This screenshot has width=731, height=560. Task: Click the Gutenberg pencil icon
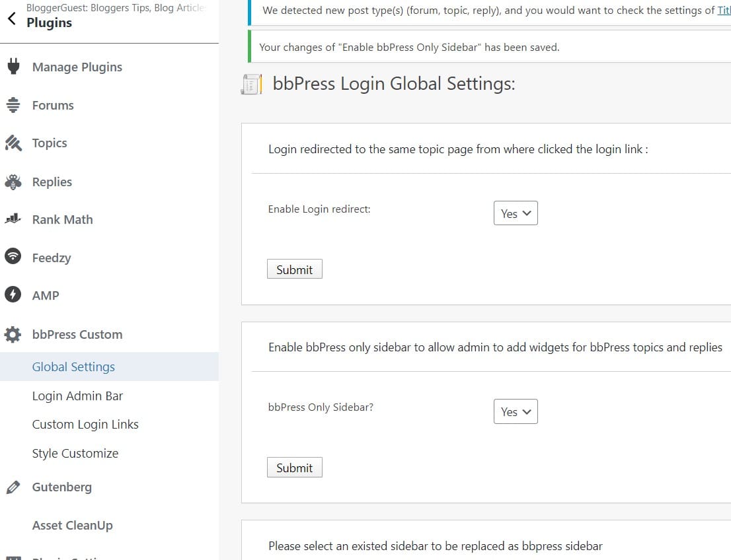tap(13, 487)
